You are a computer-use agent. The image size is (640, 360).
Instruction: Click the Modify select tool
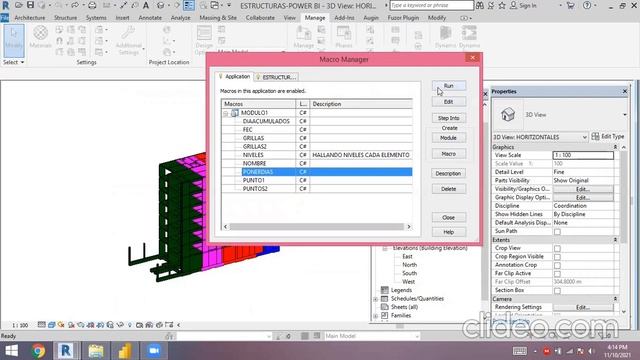[x=14, y=40]
